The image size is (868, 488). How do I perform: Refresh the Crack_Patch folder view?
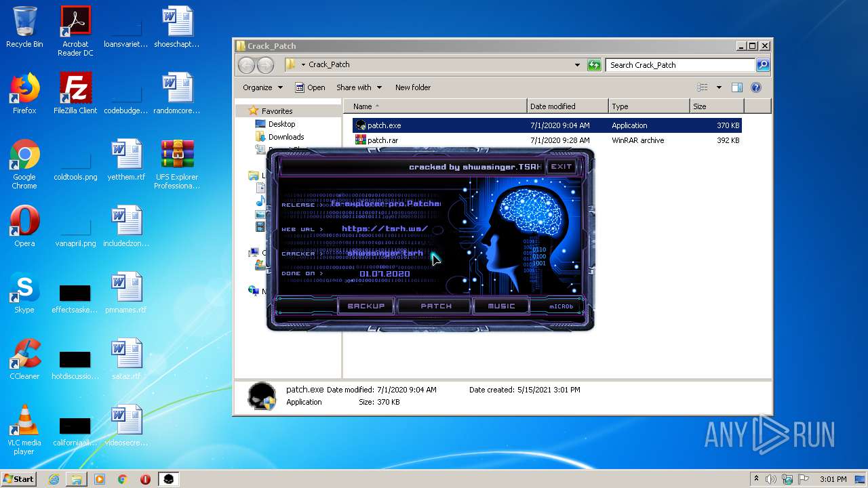[x=594, y=65]
